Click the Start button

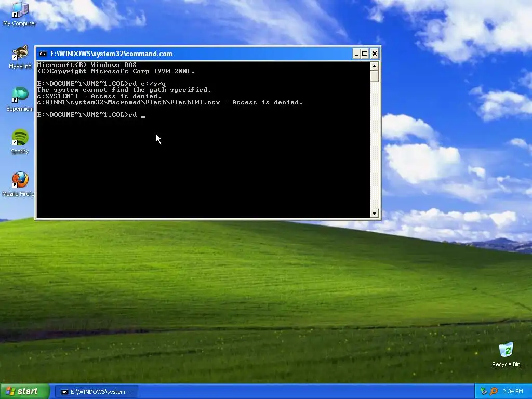click(24, 392)
